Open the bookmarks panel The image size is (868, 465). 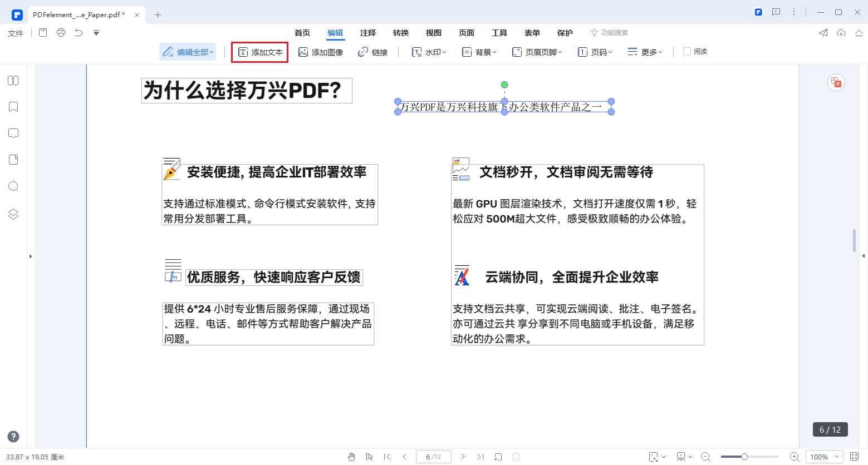(x=13, y=106)
